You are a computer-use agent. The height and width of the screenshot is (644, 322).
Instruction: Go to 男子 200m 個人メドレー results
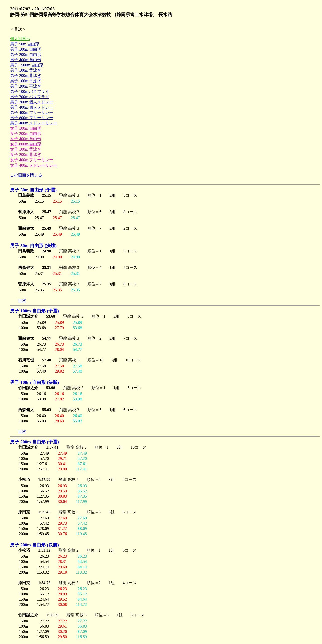32,102
